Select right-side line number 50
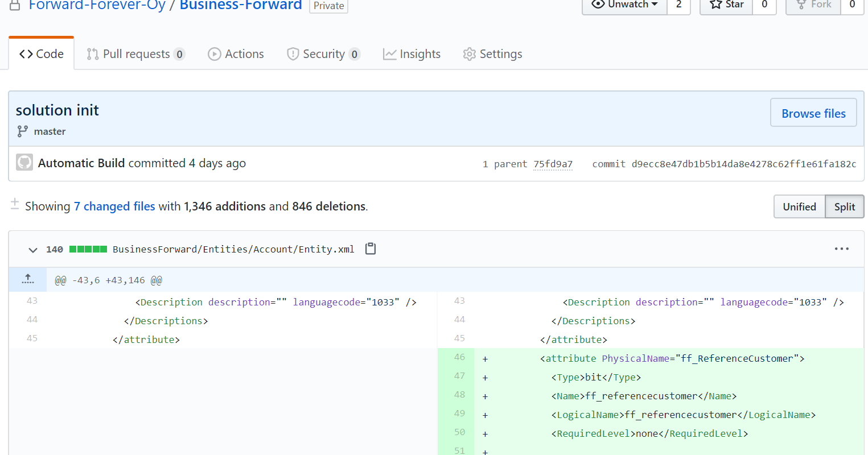This screenshot has width=868, height=455. click(459, 432)
